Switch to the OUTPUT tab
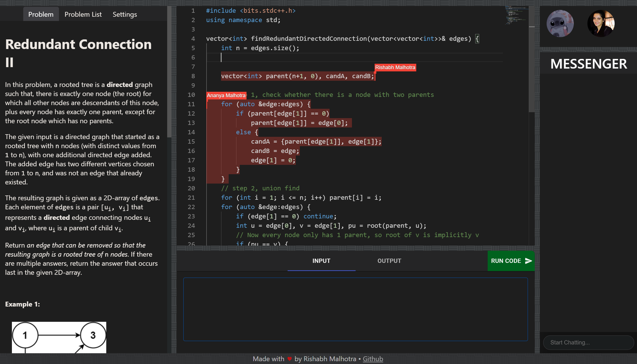The width and height of the screenshot is (637, 364). [x=389, y=261]
